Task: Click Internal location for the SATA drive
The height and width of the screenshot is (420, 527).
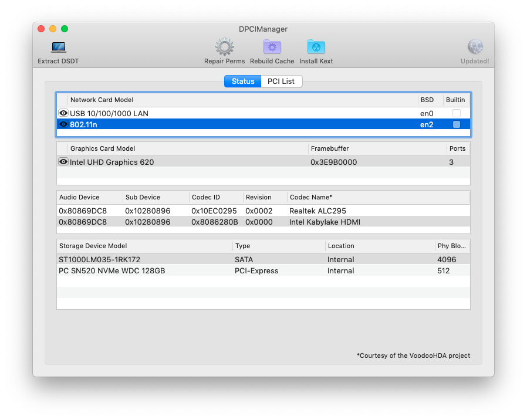Action: pyautogui.click(x=340, y=260)
